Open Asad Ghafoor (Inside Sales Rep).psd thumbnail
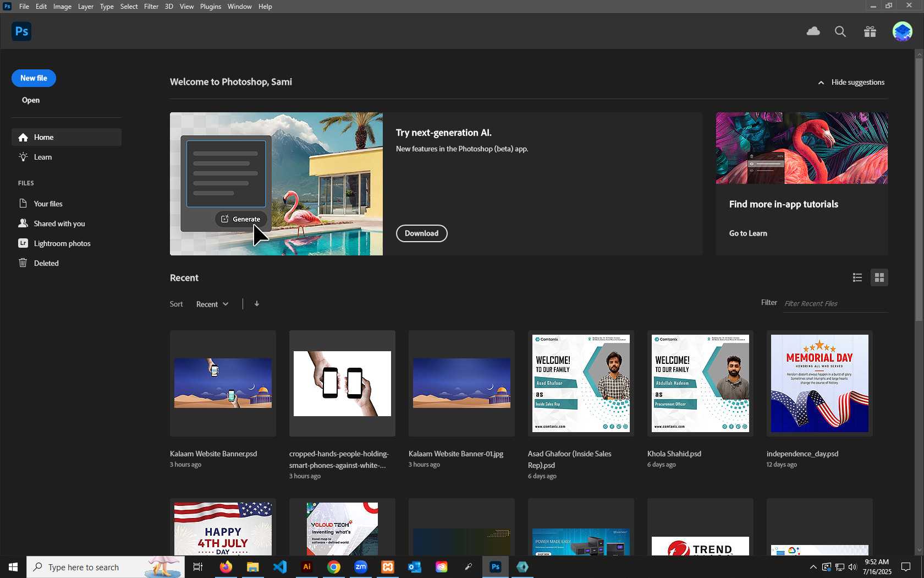Screen dimensions: 924x578 pyautogui.click(x=581, y=383)
